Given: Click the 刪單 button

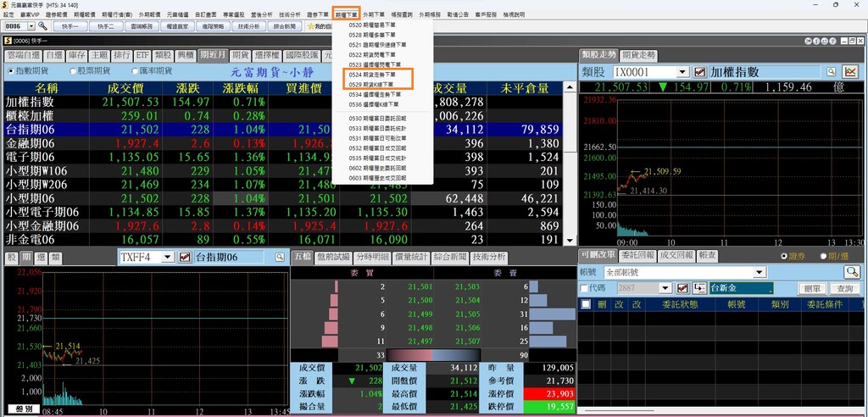Looking at the screenshot, I should click(x=813, y=288).
